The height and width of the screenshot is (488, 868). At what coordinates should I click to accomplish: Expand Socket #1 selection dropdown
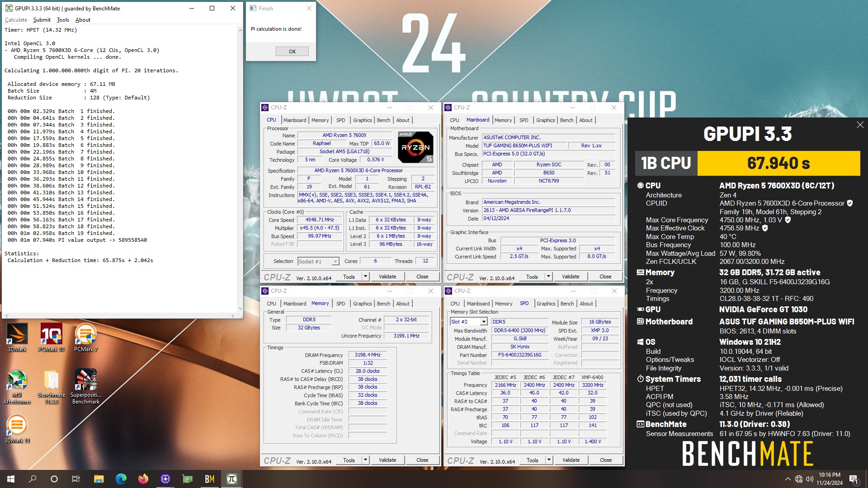click(335, 261)
